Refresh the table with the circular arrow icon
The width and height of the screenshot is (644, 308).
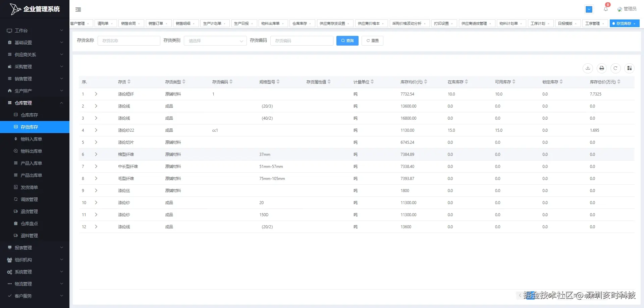[615, 68]
